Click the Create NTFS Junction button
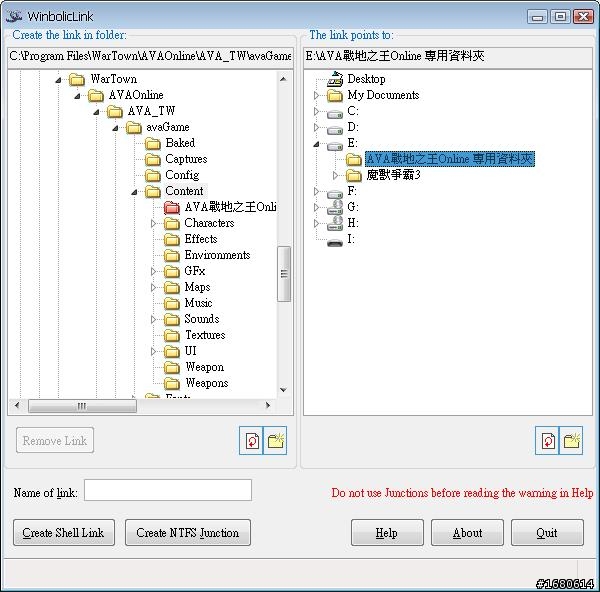Viewport: 600px width, 592px height. click(x=188, y=532)
